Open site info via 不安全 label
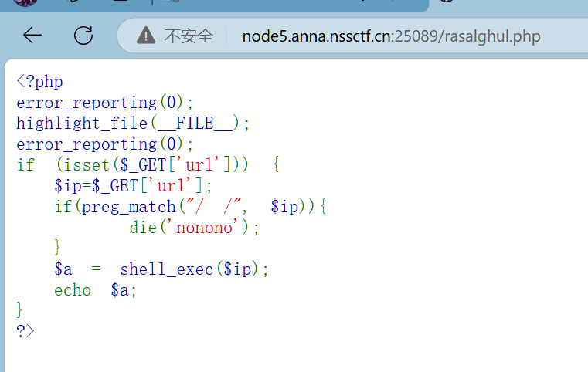This screenshot has height=372, width=588. [188, 36]
